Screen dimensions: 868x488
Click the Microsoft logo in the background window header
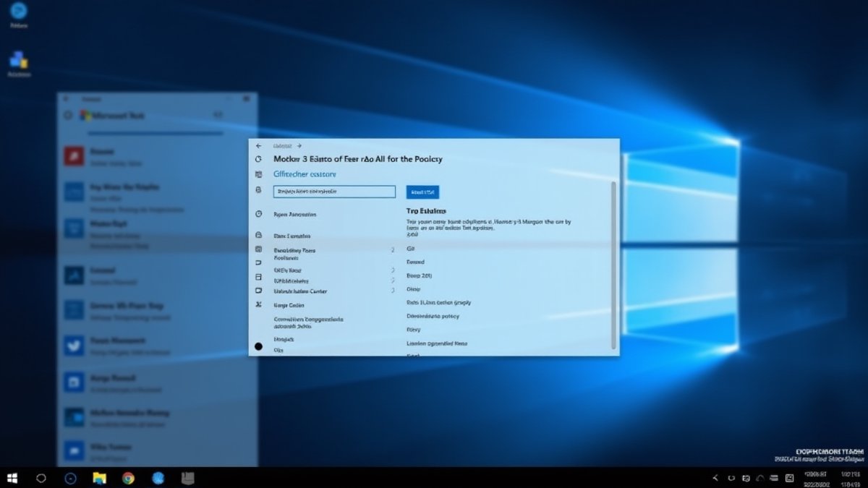[x=85, y=115]
